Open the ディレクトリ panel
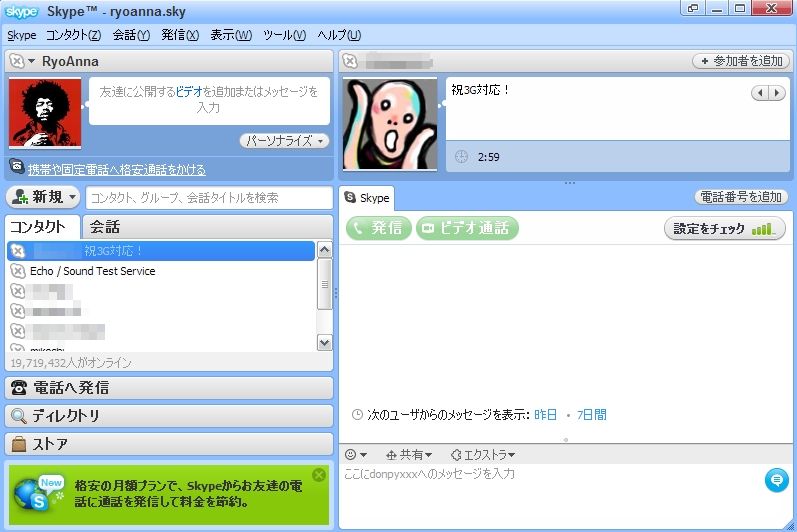 pyautogui.click(x=169, y=416)
